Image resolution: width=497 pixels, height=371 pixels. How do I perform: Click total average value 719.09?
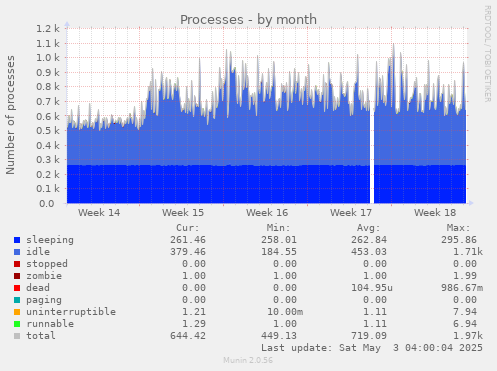click(x=369, y=336)
